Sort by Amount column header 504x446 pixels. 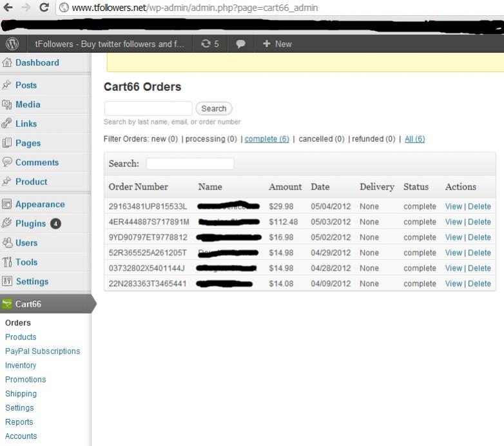tap(286, 187)
